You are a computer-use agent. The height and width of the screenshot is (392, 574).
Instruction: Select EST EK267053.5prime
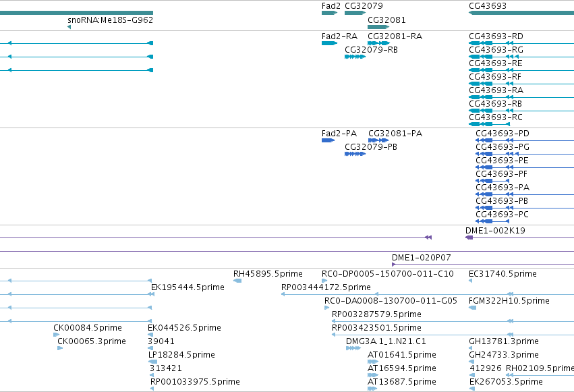(x=472, y=389)
